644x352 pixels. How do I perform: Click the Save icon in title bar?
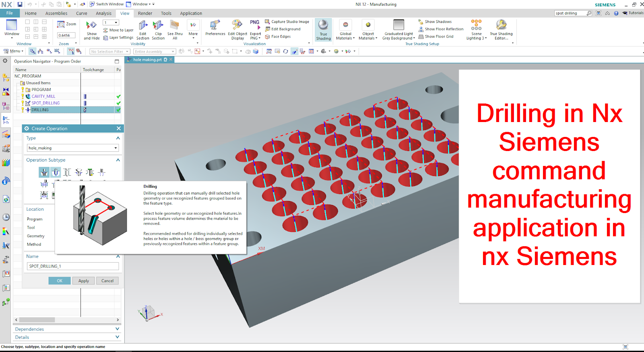click(x=20, y=4)
